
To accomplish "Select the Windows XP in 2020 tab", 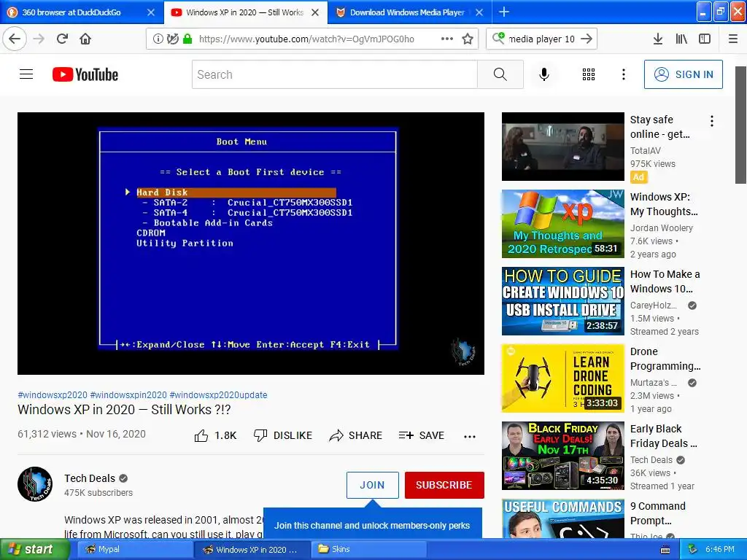I will coord(245,12).
